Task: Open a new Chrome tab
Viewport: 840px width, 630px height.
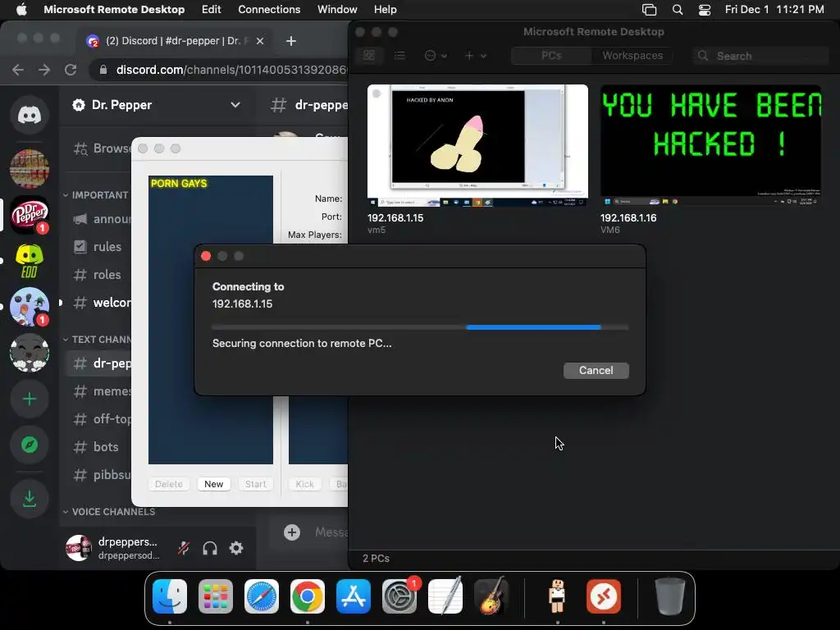Action: coord(291,41)
